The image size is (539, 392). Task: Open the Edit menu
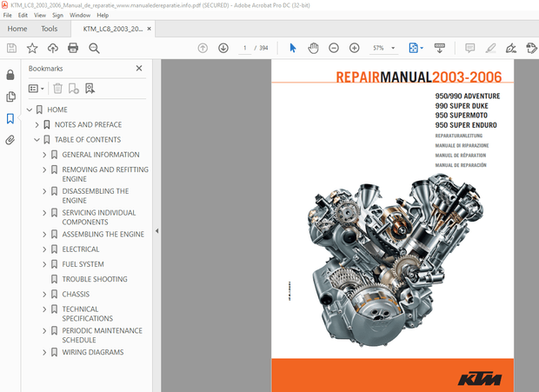23,15
